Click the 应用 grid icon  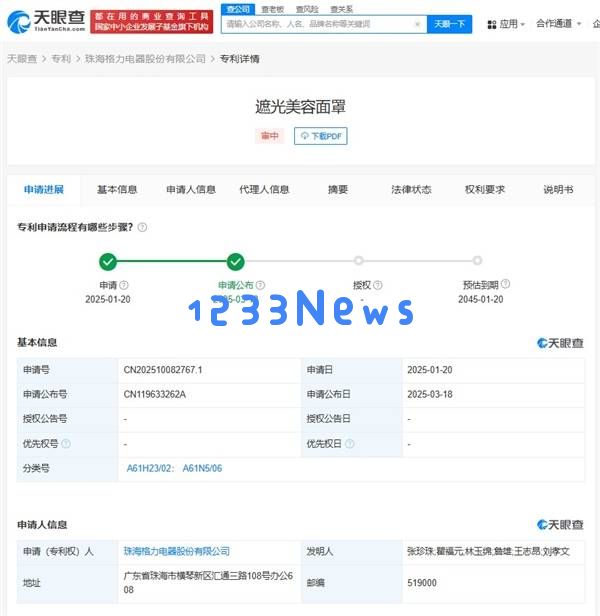pos(492,25)
